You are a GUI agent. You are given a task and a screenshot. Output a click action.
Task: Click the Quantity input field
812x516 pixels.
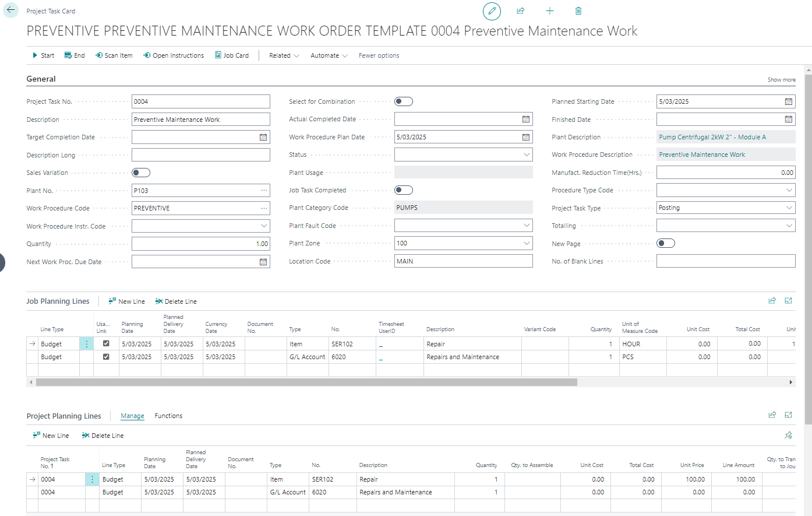coord(201,244)
